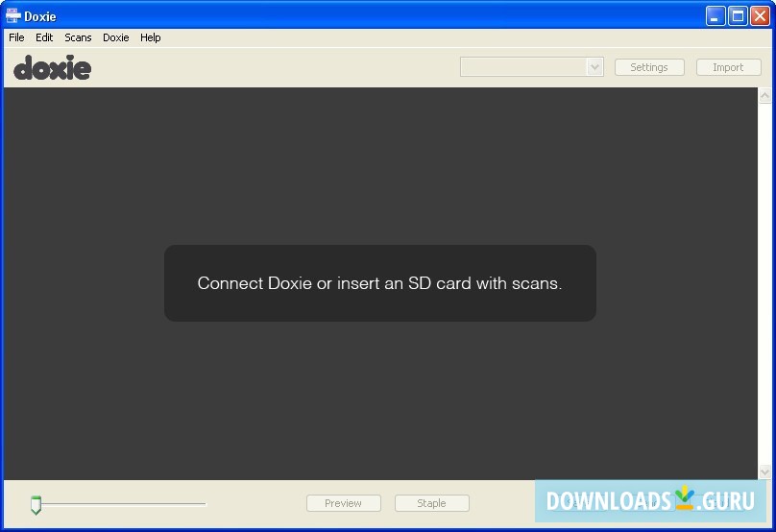This screenshot has height=532, width=776.
Task: Open the File menu
Action: (16, 37)
